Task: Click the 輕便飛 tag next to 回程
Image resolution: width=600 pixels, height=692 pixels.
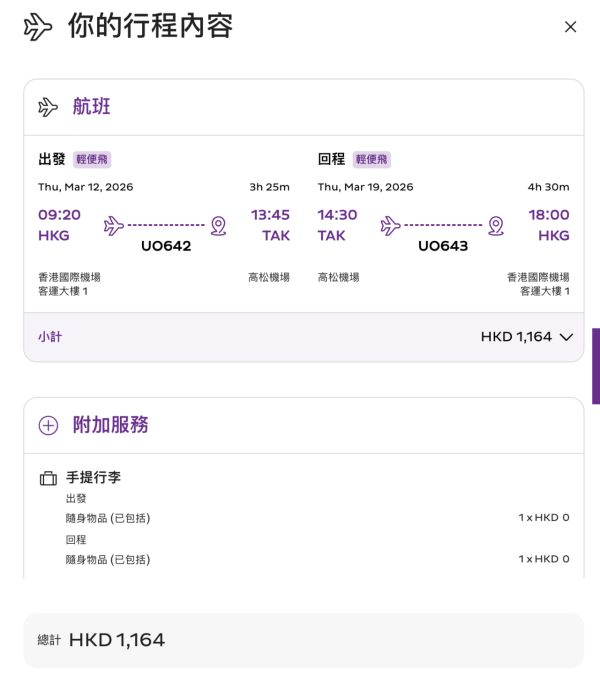Action: click(x=371, y=159)
